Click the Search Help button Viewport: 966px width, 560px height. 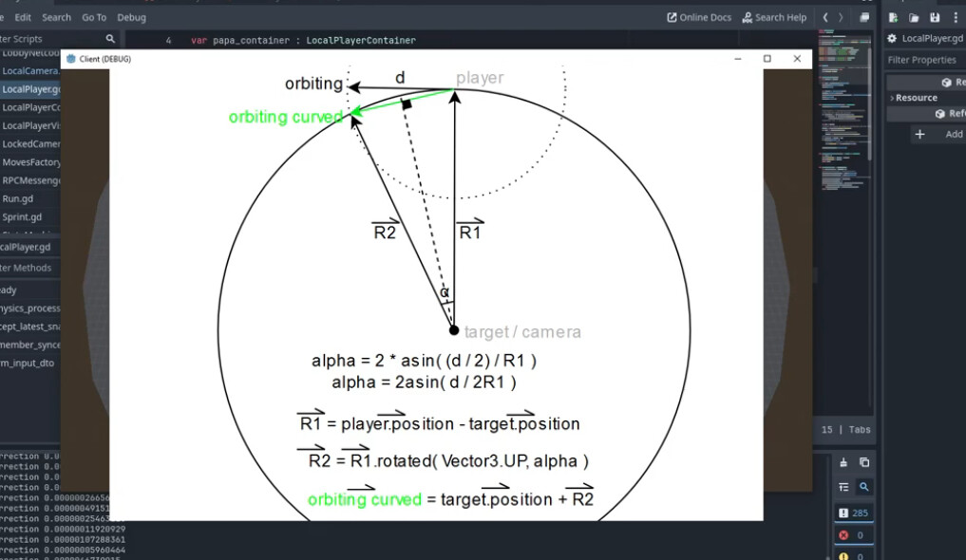click(774, 17)
